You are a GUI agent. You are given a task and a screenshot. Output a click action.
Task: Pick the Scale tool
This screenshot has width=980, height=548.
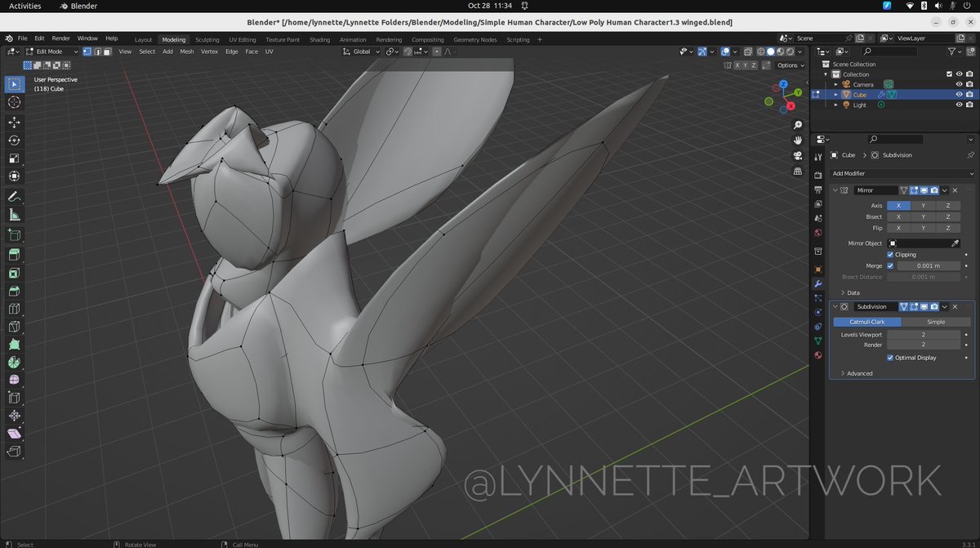coord(14,158)
